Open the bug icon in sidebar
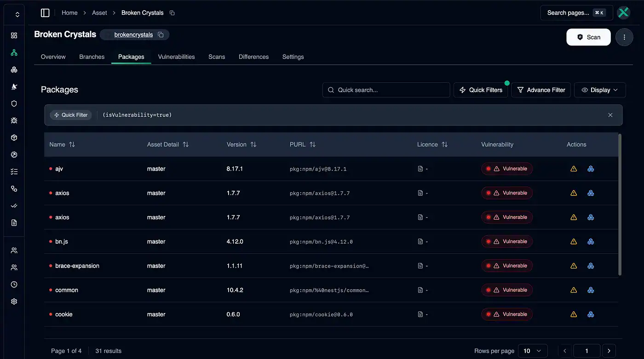This screenshot has width=644, height=359. (x=14, y=120)
